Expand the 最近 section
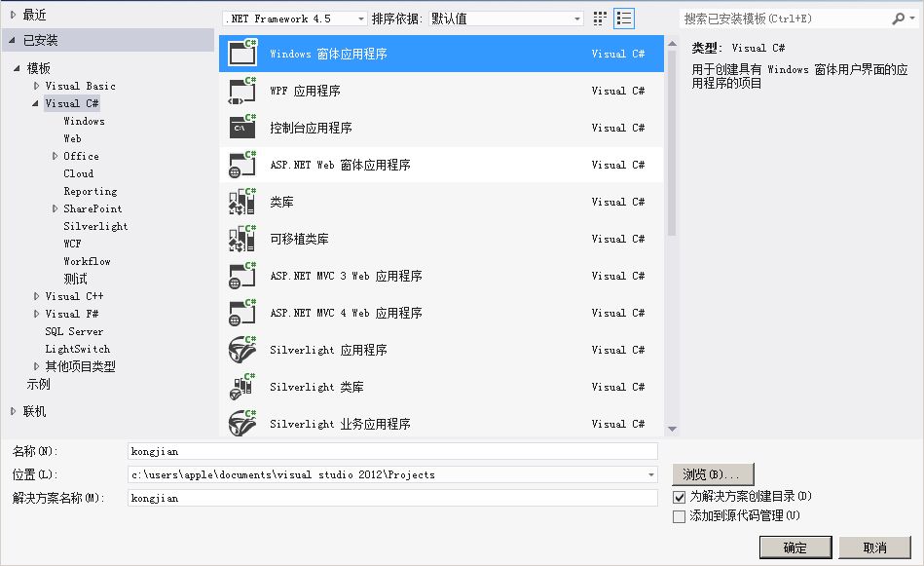 tap(13, 15)
